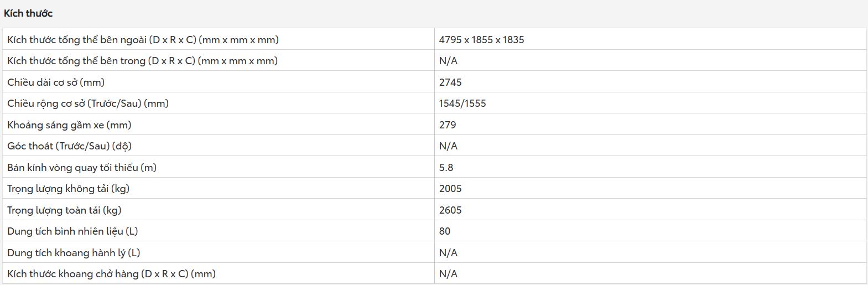Click the Kích thước khoang chở hàng row label
868x285 pixels.
coord(111,274)
